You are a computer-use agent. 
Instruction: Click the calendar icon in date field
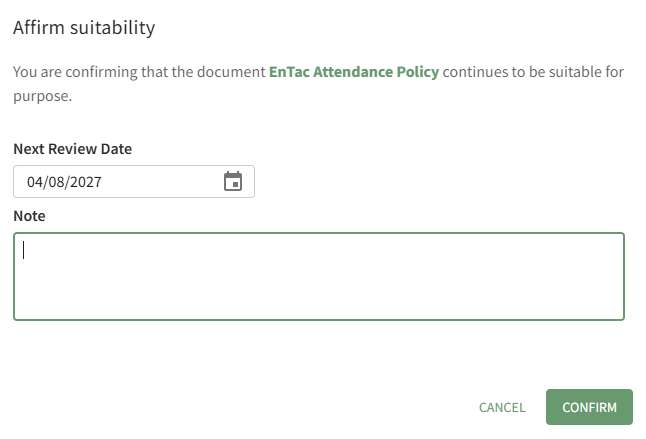pos(232,182)
